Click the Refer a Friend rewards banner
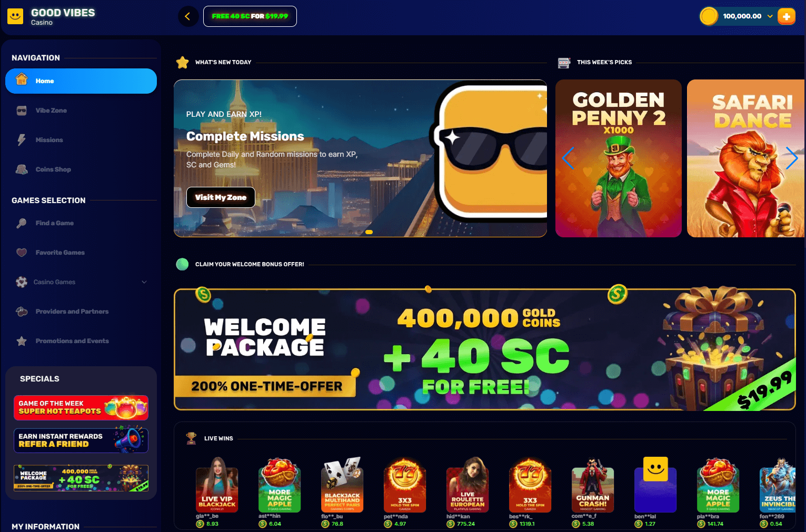This screenshot has height=532, width=806. (81, 440)
